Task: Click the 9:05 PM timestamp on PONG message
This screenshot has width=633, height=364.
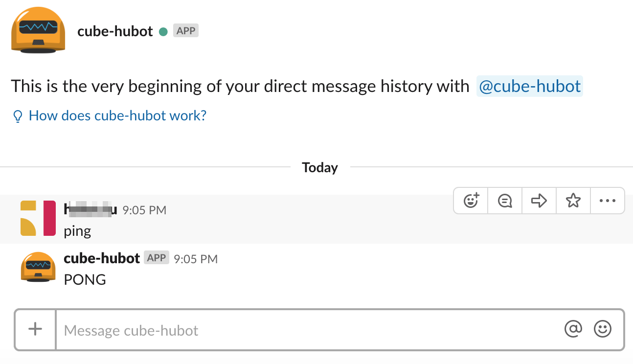Action: pos(196,259)
